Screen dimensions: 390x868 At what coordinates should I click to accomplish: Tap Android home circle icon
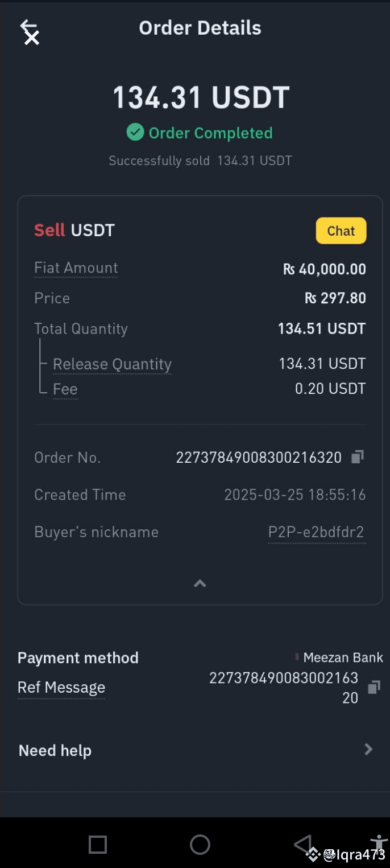pyautogui.click(x=200, y=844)
